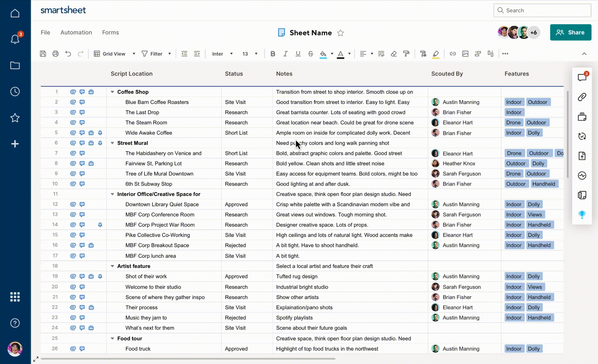Click the fill color bucket swatch

(323, 54)
